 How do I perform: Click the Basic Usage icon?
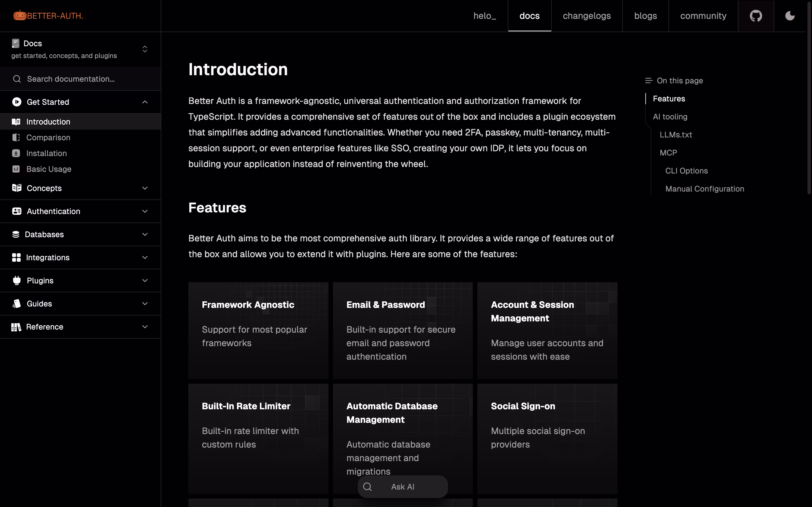pyautogui.click(x=16, y=169)
